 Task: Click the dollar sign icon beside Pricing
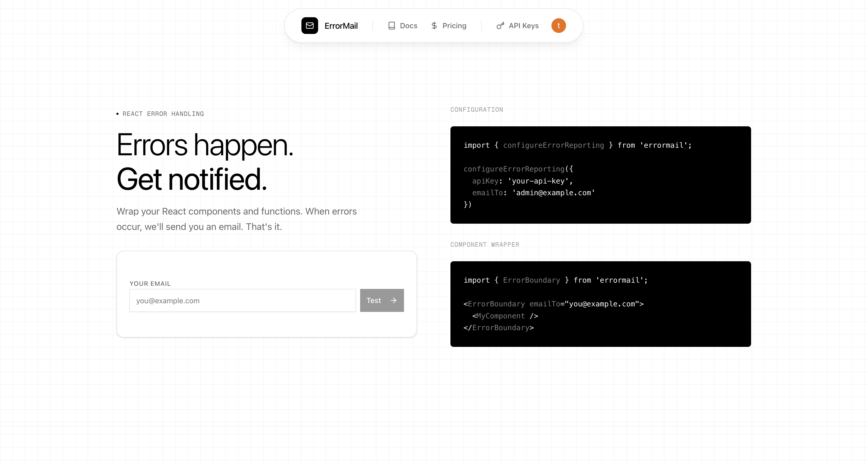[434, 26]
